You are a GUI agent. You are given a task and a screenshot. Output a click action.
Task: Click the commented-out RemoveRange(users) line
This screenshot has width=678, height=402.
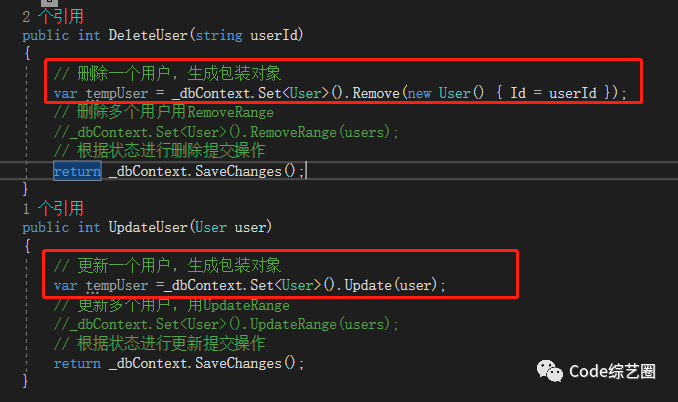click(226, 132)
